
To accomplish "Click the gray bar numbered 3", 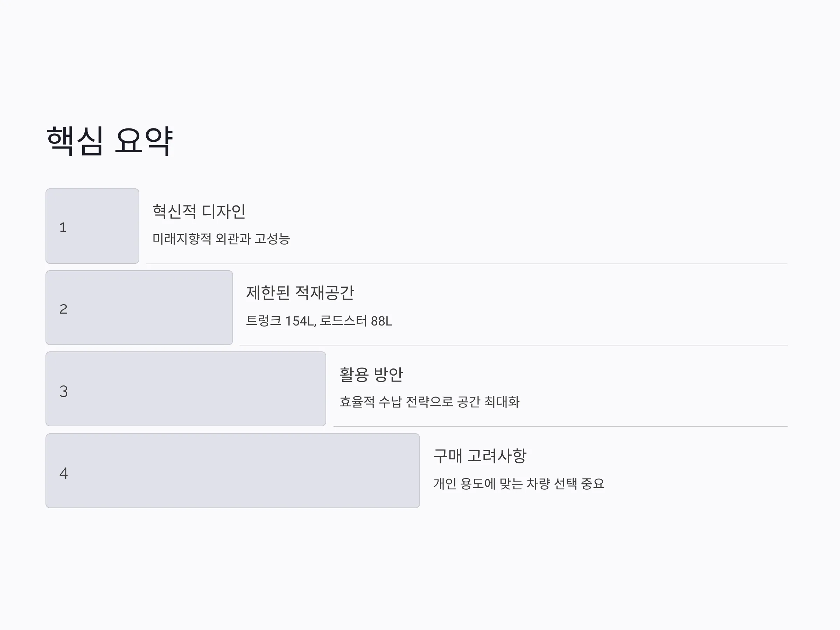I will (186, 389).
